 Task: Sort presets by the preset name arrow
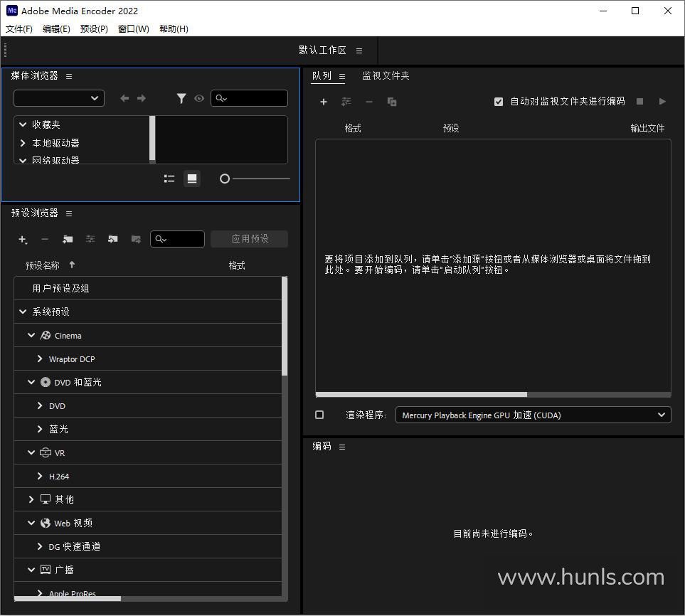[x=72, y=265]
